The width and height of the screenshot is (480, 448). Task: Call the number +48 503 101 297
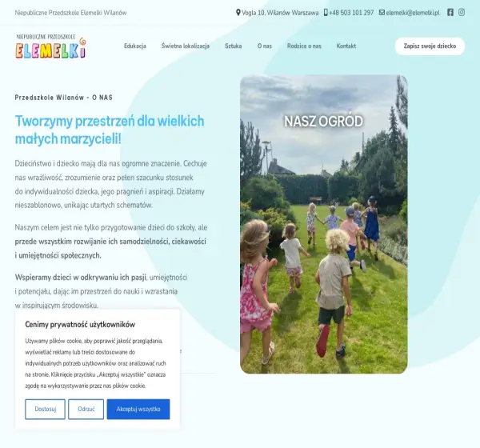[x=351, y=13]
